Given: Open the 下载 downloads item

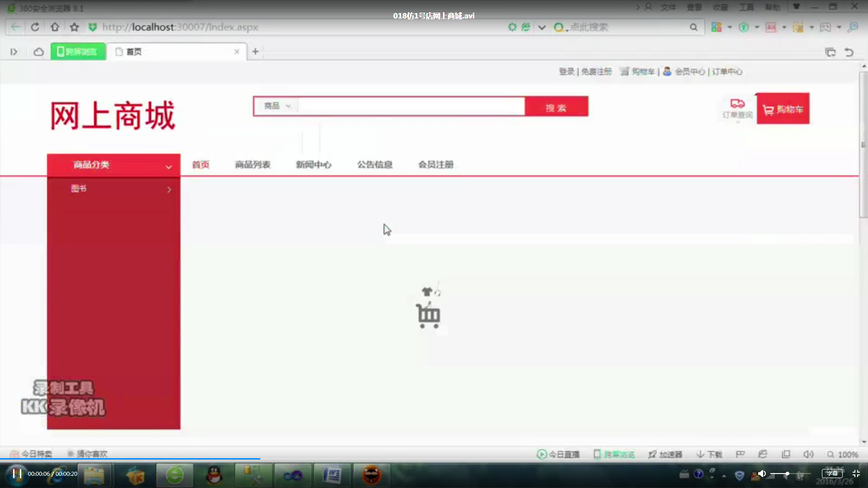Looking at the screenshot, I should 709,454.
